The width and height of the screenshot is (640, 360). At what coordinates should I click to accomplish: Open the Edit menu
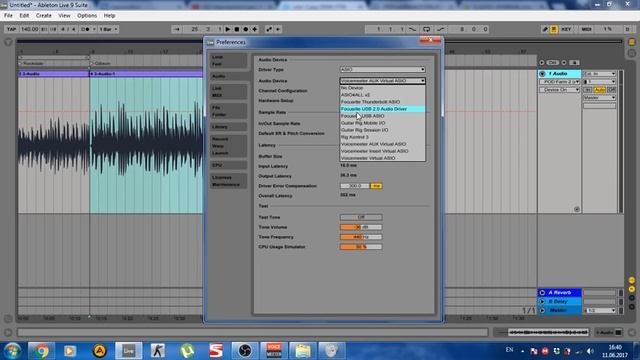point(24,16)
